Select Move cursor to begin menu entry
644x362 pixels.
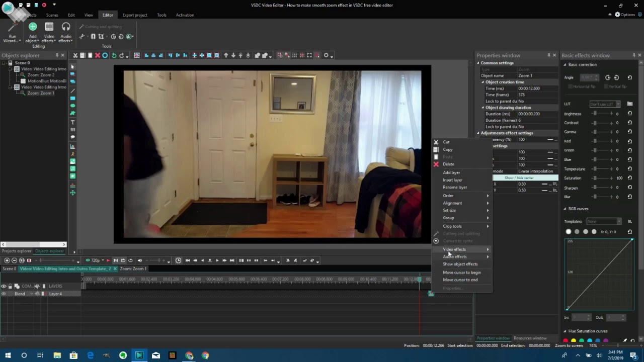tap(461, 273)
